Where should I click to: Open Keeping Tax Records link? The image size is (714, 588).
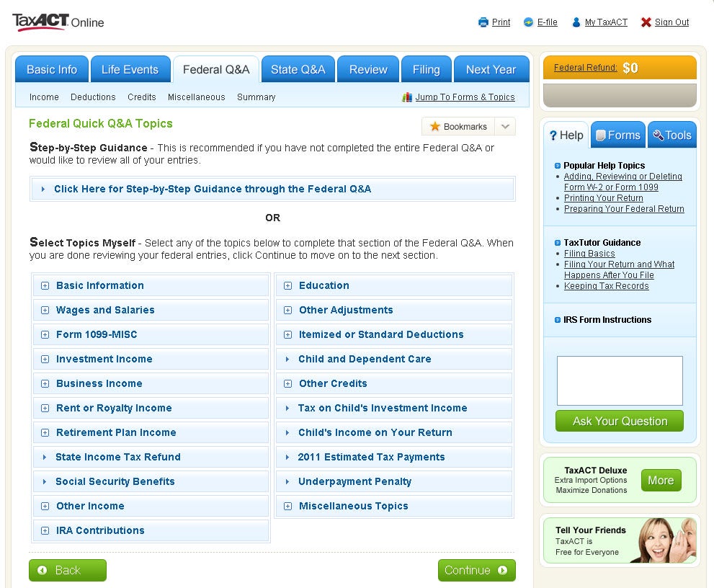(606, 286)
